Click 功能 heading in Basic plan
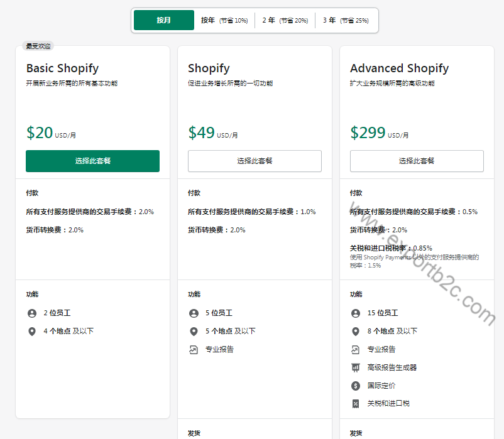The width and height of the screenshot is (504, 439). pos(32,294)
